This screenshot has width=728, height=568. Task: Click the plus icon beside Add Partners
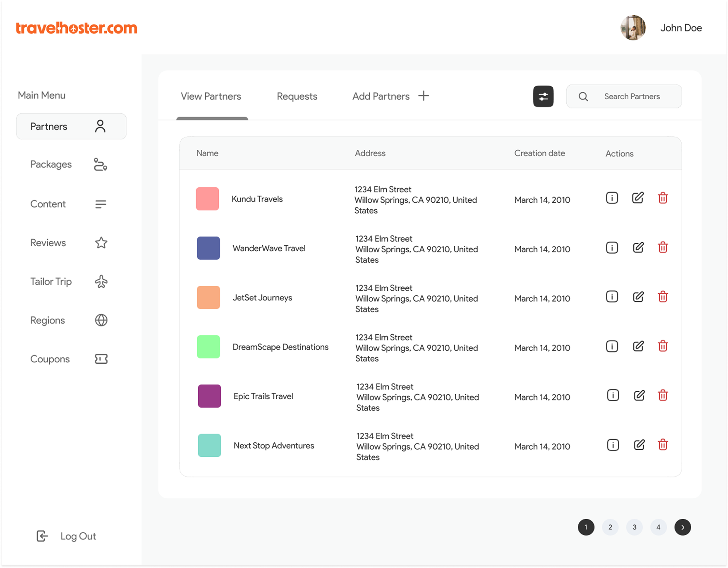pos(423,96)
